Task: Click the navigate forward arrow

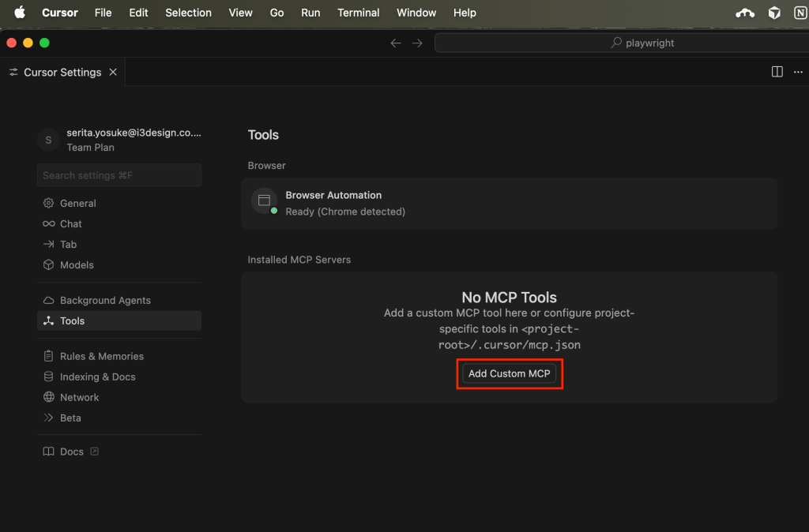Action: (417, 43)
